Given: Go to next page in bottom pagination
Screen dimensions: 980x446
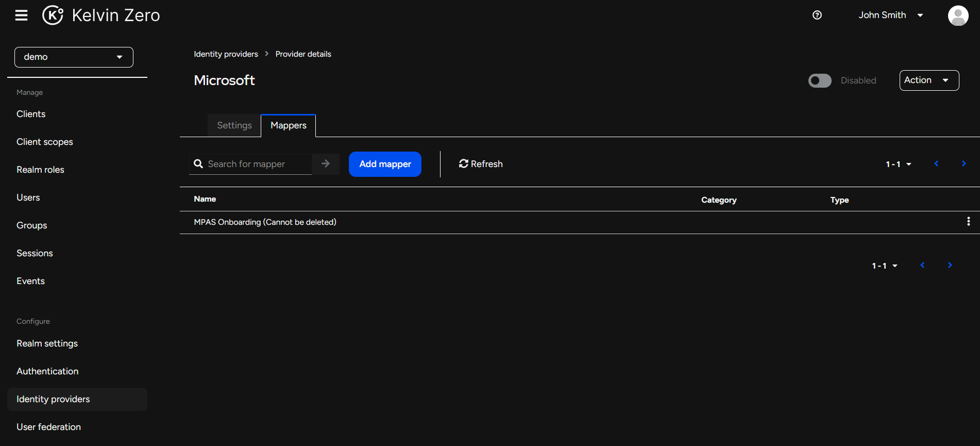Looking at the screenshot, I should [x=950, y=265].
